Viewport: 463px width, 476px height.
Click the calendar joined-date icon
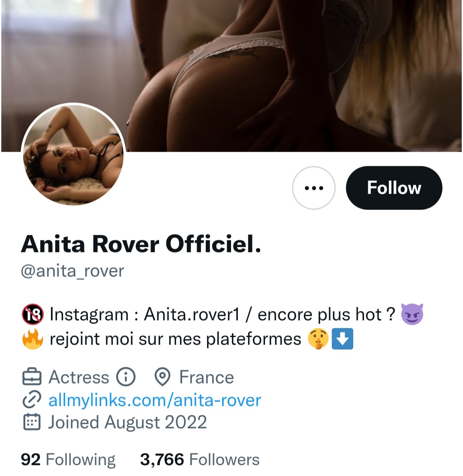pos(31,422)
